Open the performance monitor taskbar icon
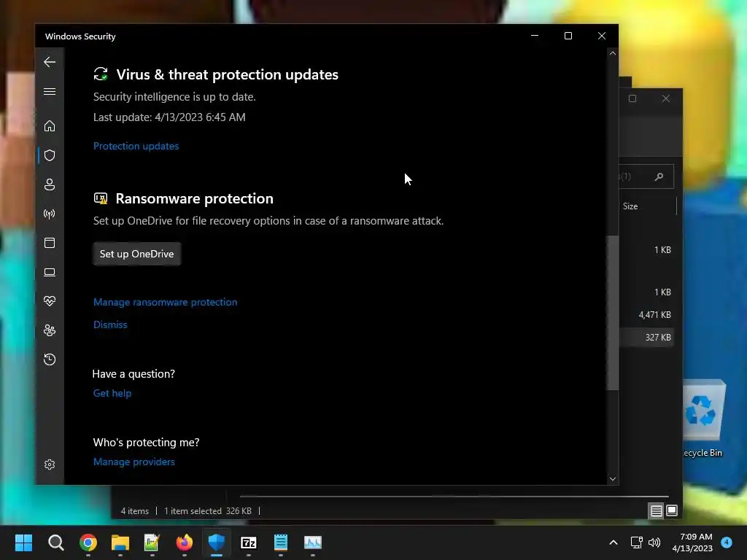 point(312,542)
